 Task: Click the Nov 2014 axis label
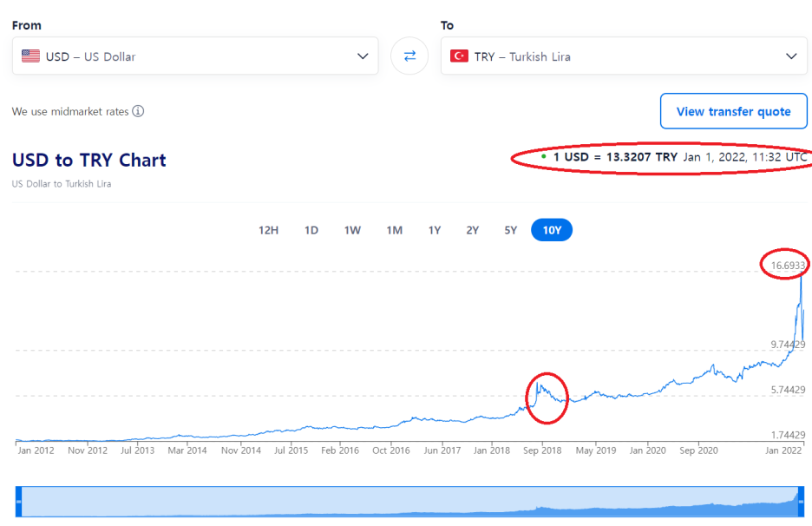click(241, 450)
